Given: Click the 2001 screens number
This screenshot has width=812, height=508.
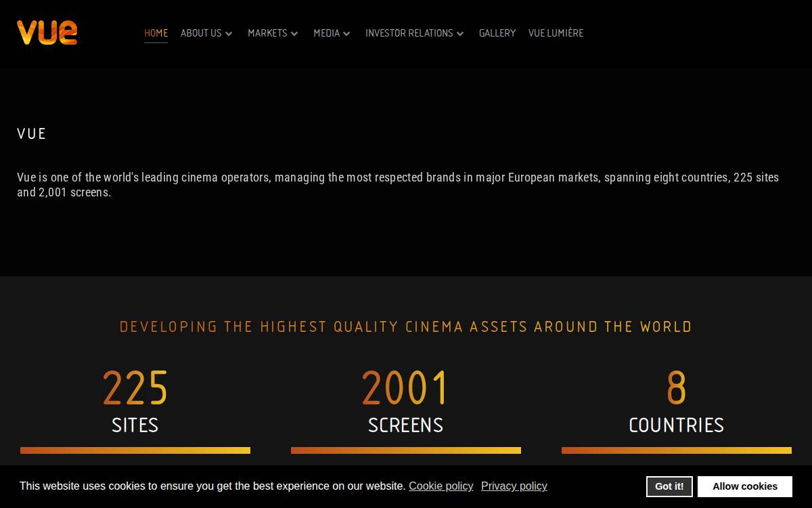Looking at the screenshot, I should 405,388.
